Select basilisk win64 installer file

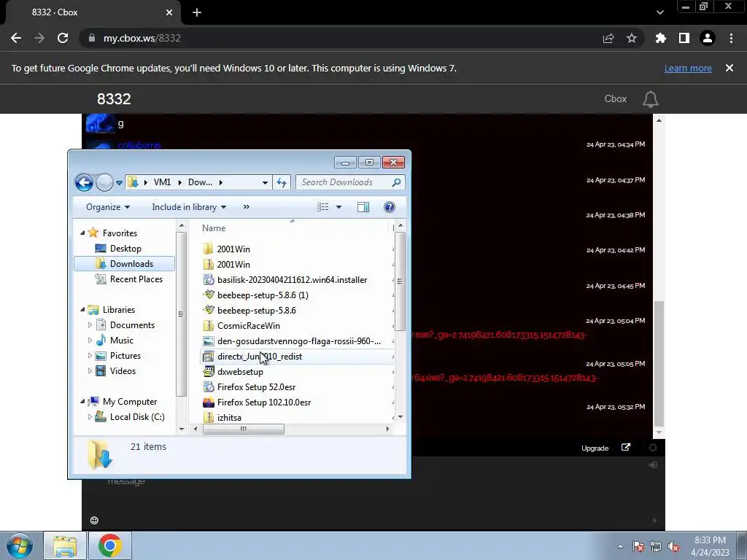(x=292, y=280)
